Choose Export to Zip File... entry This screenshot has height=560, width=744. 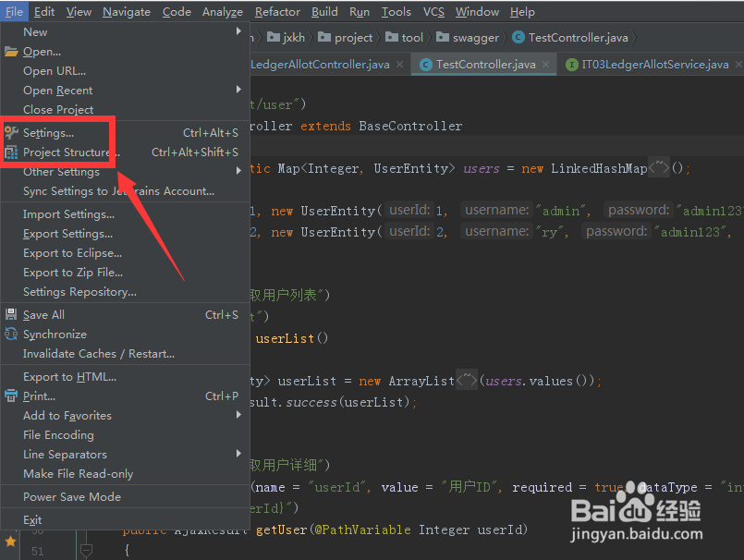pos(126,273)
